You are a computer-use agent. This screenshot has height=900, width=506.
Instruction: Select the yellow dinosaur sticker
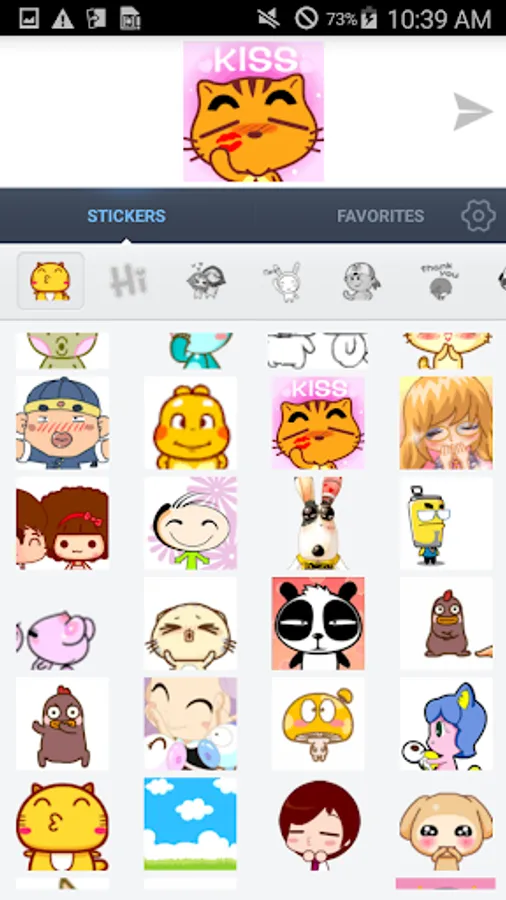coord(190,422)
